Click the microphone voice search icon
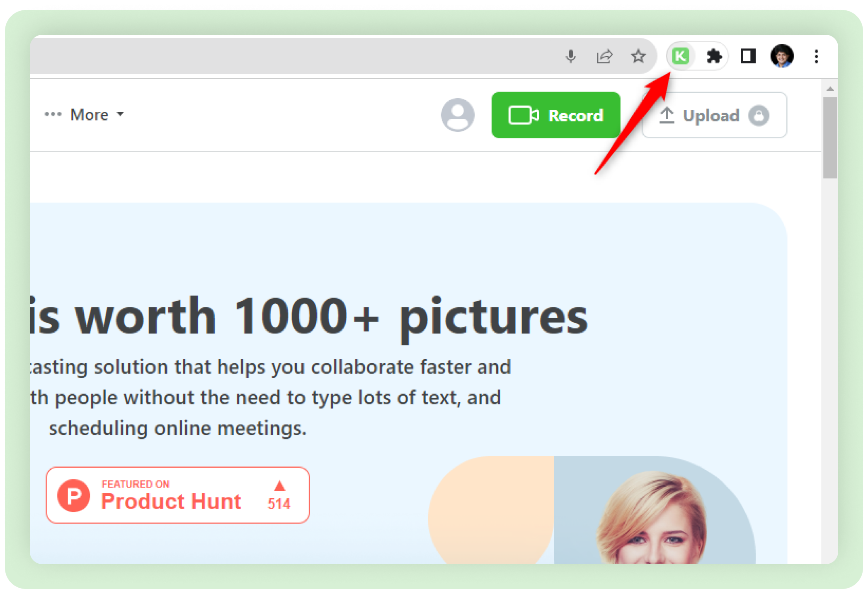Image resolution: width=868 pixels, height=589 pixels. coord(570,56)
